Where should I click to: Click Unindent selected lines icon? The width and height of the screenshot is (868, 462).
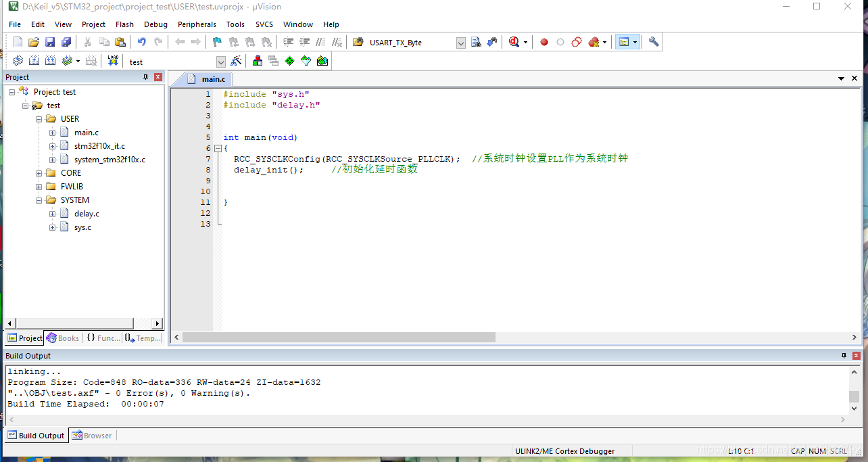tap(305, 42)
